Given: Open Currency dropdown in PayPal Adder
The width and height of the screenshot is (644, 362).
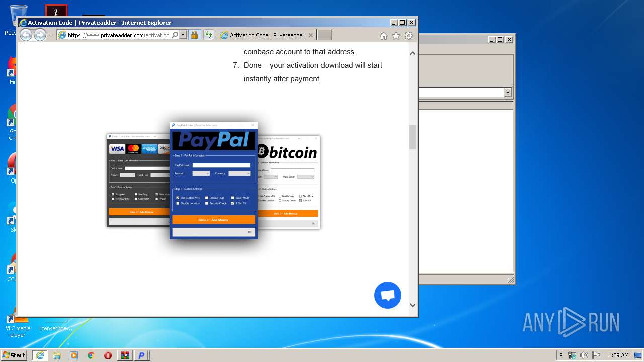Looking at the screenshot, I should 239,173.
